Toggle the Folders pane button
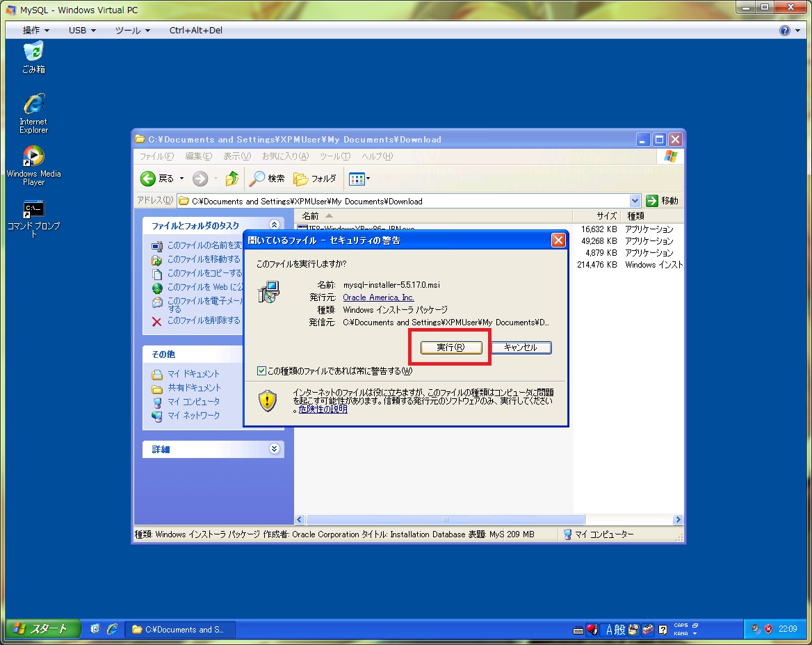812x645 pixels. [x=315, y=179]
